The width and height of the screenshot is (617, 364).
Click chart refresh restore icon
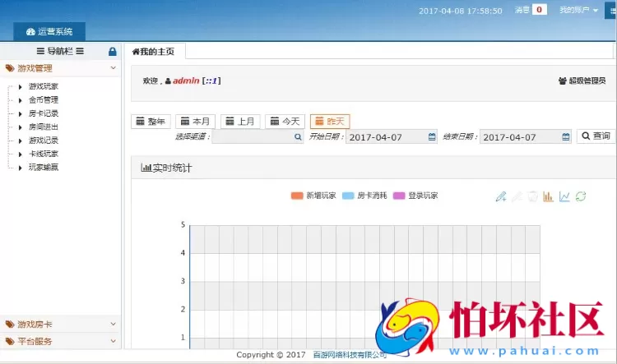[581, 196]
